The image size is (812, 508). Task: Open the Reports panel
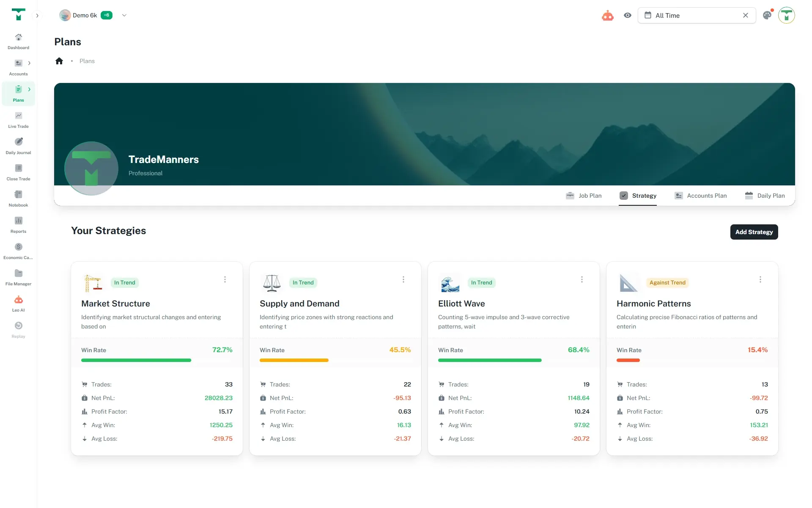click(x=18, y=225)
